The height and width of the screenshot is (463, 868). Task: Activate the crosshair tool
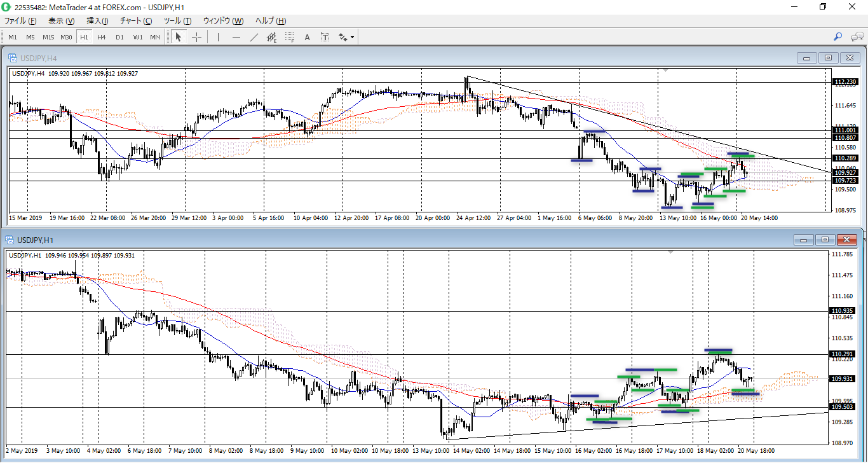tap(197, 37)
